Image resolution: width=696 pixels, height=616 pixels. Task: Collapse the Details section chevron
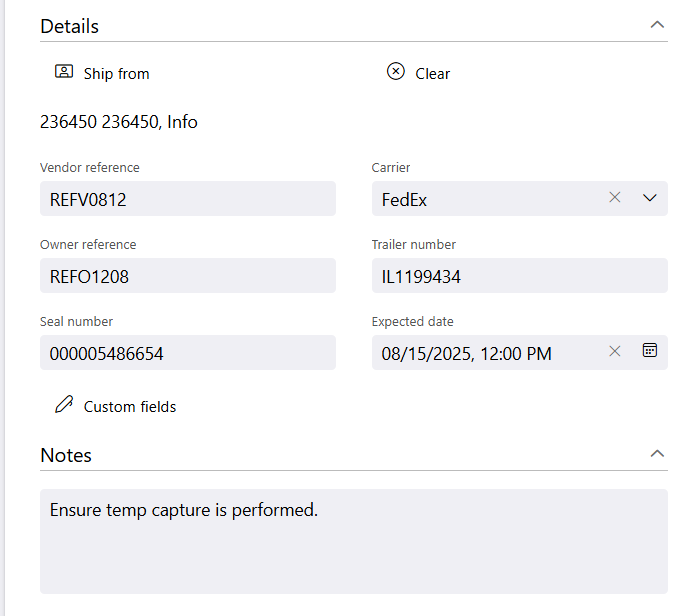point(657,25)
